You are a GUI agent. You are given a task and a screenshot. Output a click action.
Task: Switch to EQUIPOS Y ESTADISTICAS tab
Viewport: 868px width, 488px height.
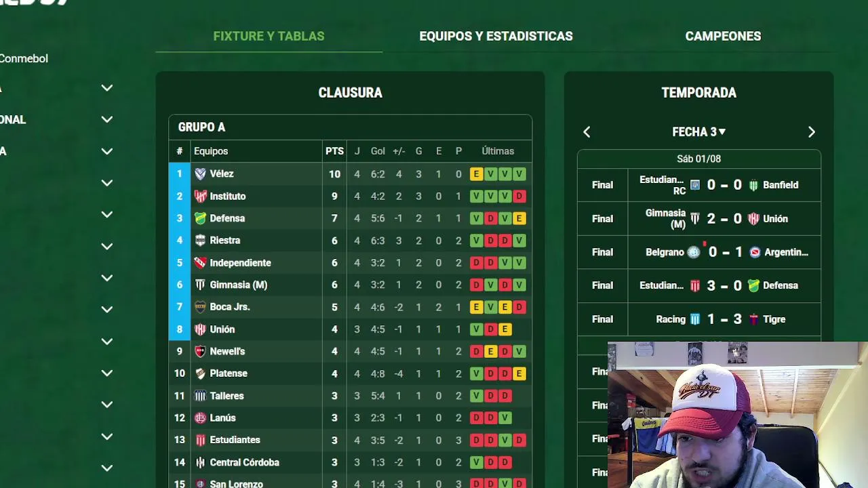(496, 37)
